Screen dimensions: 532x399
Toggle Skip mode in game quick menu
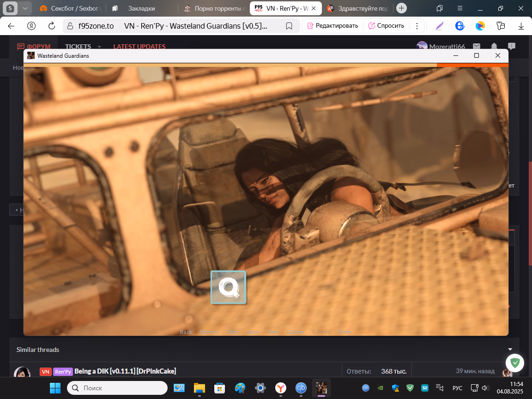tap(233, 332)
